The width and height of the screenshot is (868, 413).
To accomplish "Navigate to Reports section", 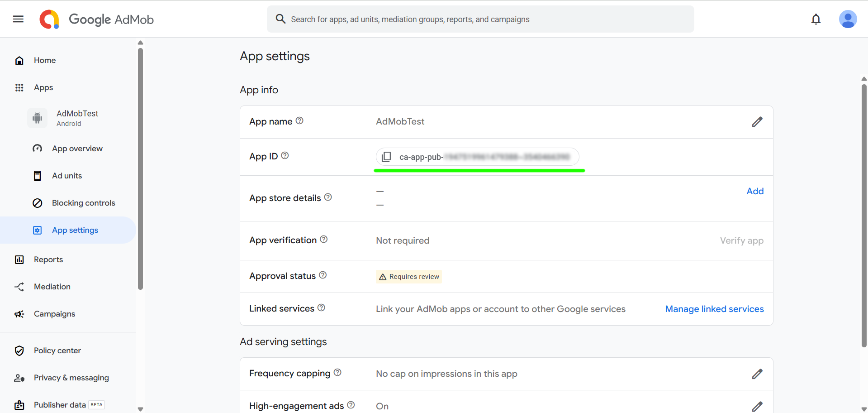I will (48, 259).
